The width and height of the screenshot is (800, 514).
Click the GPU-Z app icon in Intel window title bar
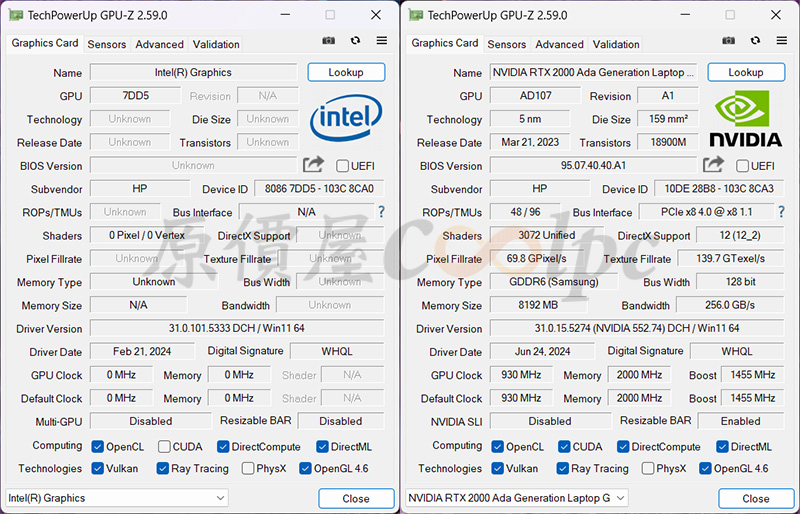[16, 15]
